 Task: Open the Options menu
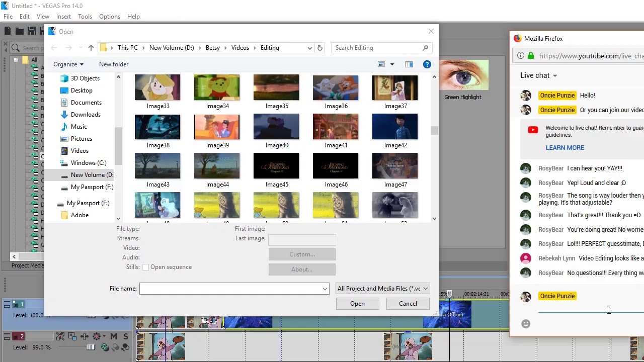pos(109,17)
